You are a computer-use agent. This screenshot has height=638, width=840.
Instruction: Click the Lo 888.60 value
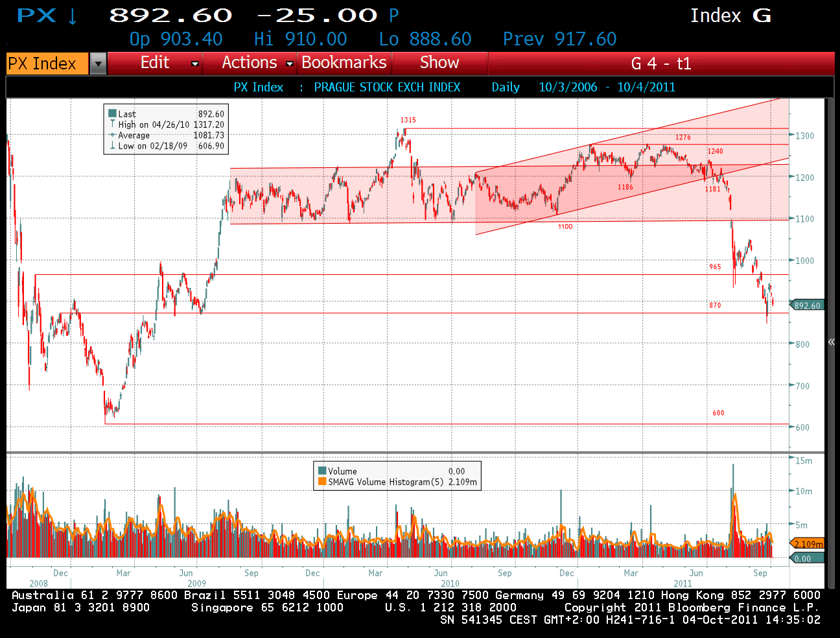[x=425, y=39]
